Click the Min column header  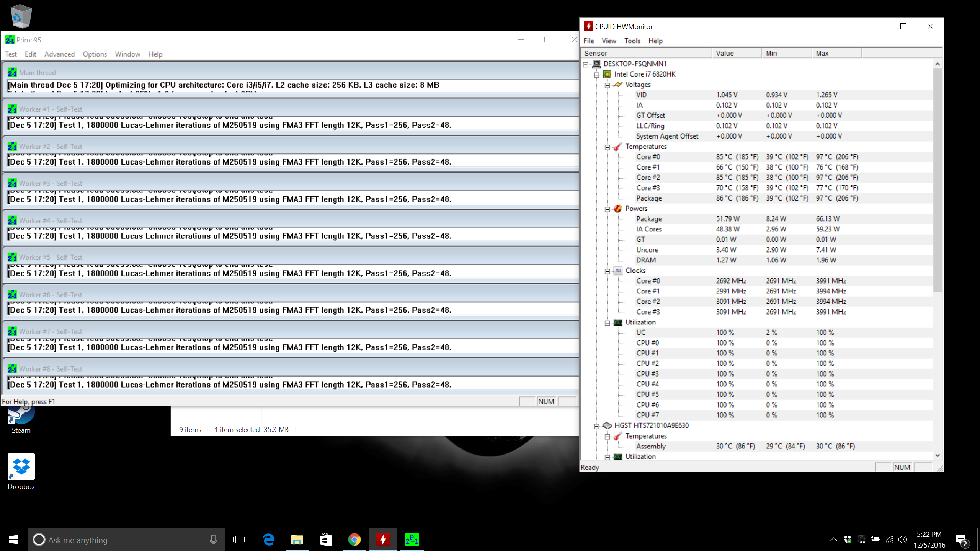click(787, 53)
